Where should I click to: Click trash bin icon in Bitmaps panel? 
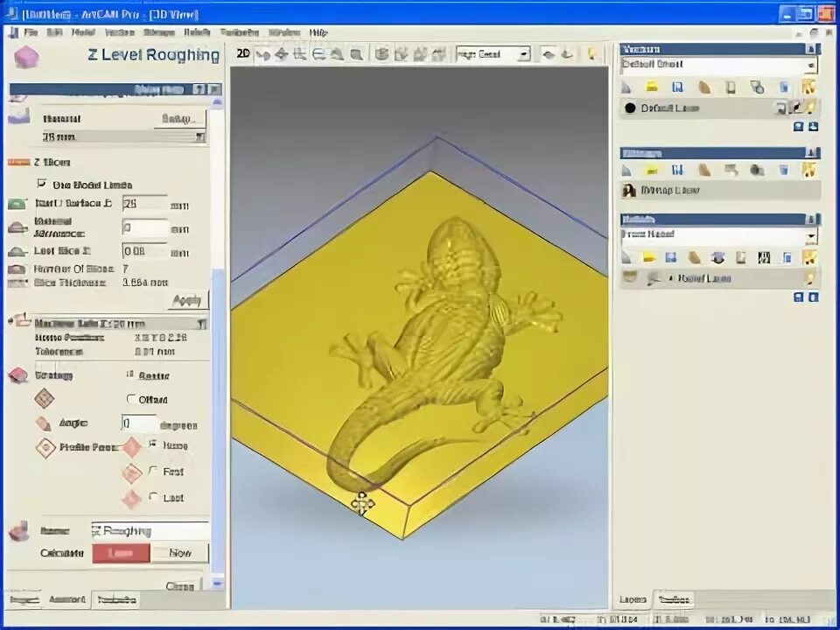[784, 171]
